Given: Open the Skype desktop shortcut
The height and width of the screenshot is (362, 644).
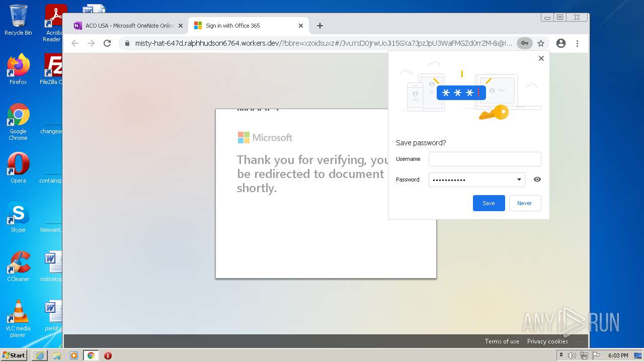Looking at the screenshot, I should 18,217.
